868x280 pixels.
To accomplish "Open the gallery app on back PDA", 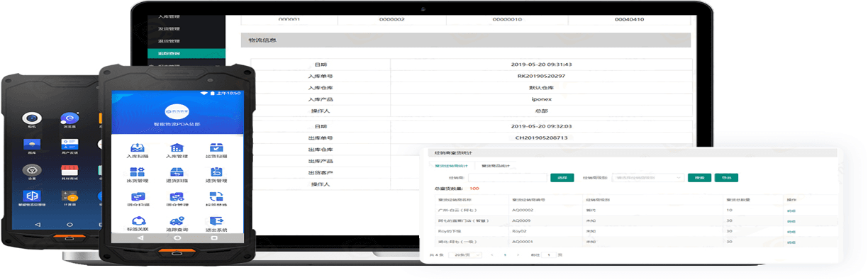I will [31, 144].
